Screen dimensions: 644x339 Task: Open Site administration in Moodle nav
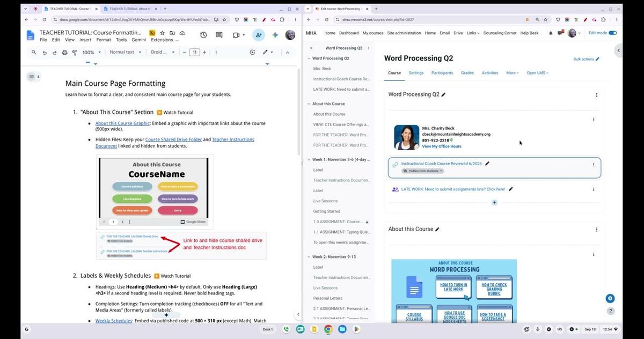[x=404, y=33]
